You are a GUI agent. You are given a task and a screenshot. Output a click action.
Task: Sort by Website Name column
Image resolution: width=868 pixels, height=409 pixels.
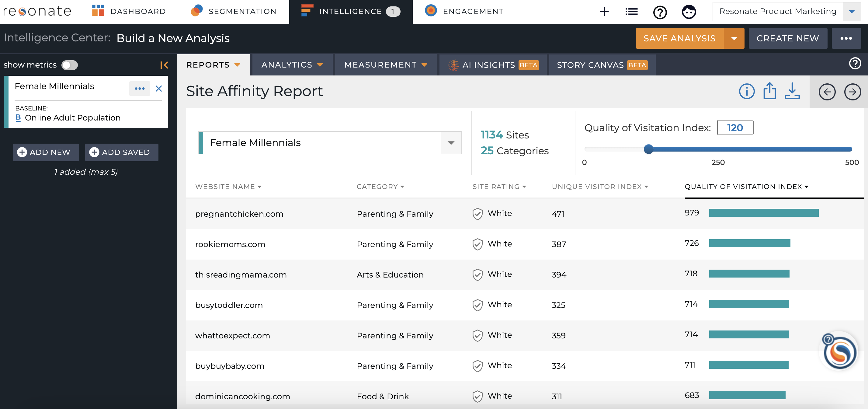pyautogui.click(x=228, y=187)
